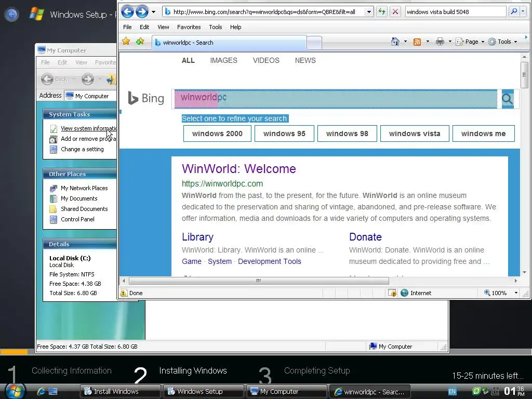Refine search with windows 2000

[217, 134]
